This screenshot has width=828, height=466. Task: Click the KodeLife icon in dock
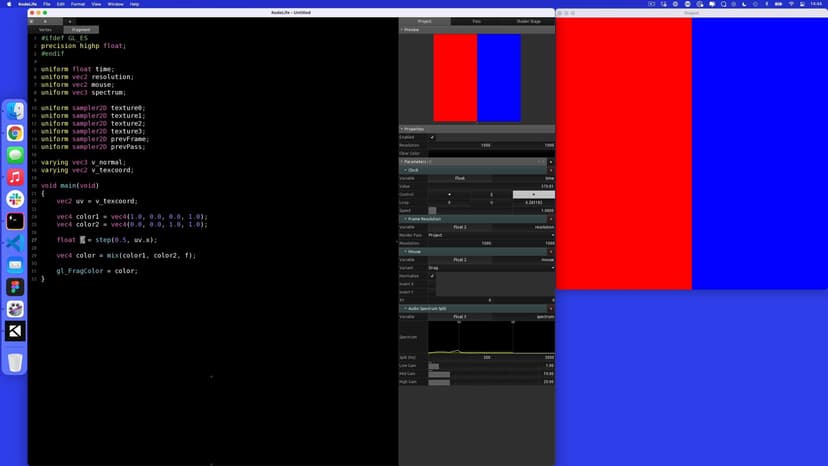(x=15, y=331)
